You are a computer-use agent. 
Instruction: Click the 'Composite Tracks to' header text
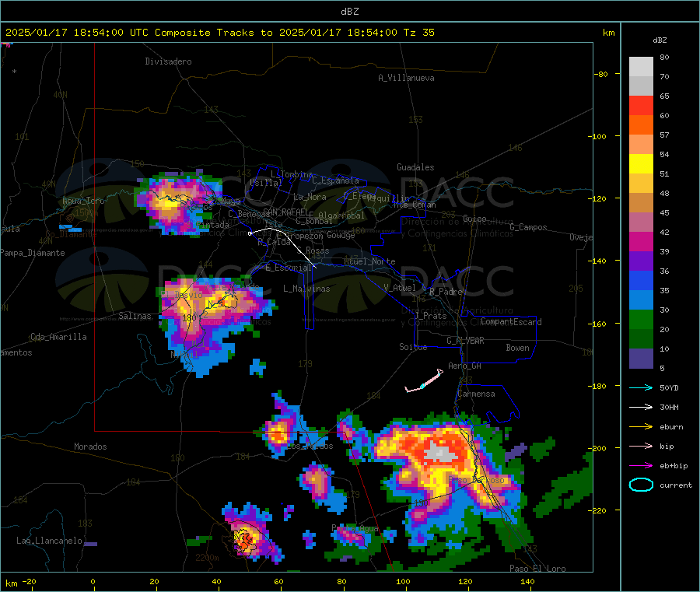tap(214, 33)
